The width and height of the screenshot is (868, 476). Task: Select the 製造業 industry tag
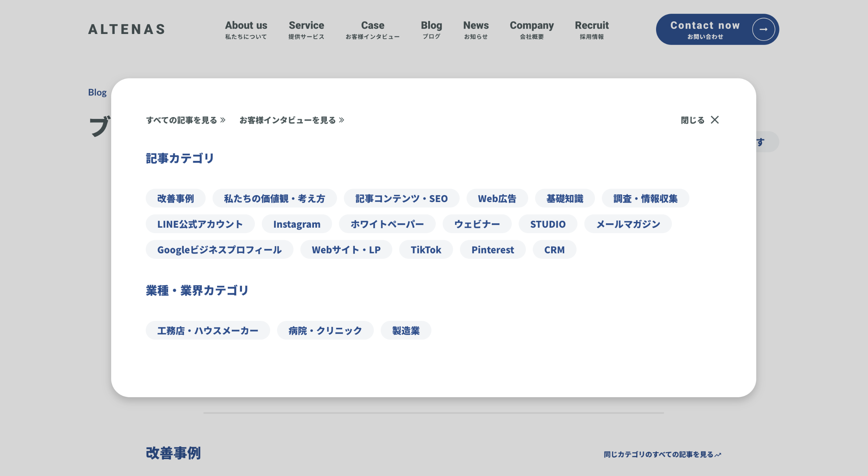(406, 330)
